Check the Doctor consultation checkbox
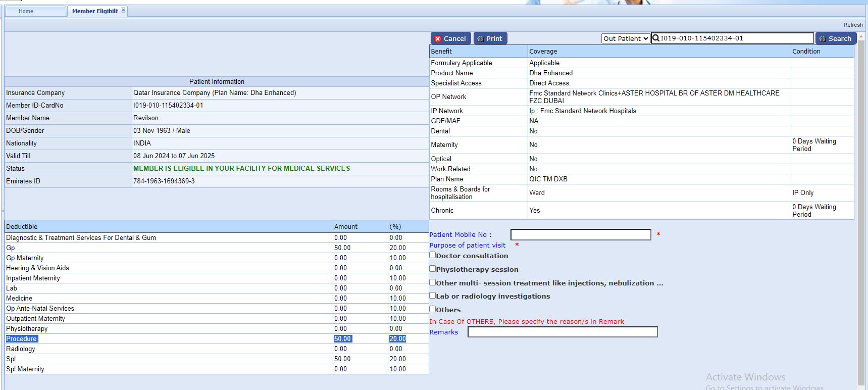The width and height of the screenshot is (868, 390). [433, 255]
